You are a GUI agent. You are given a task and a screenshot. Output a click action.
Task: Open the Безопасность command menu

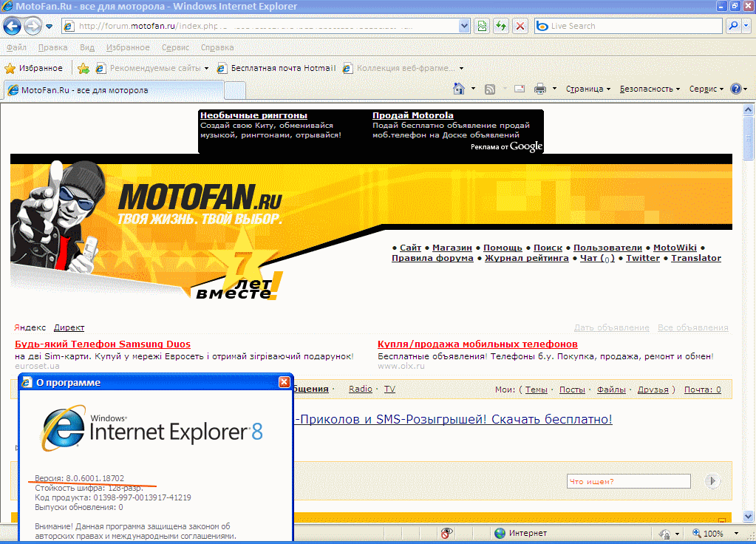point(650,89)
